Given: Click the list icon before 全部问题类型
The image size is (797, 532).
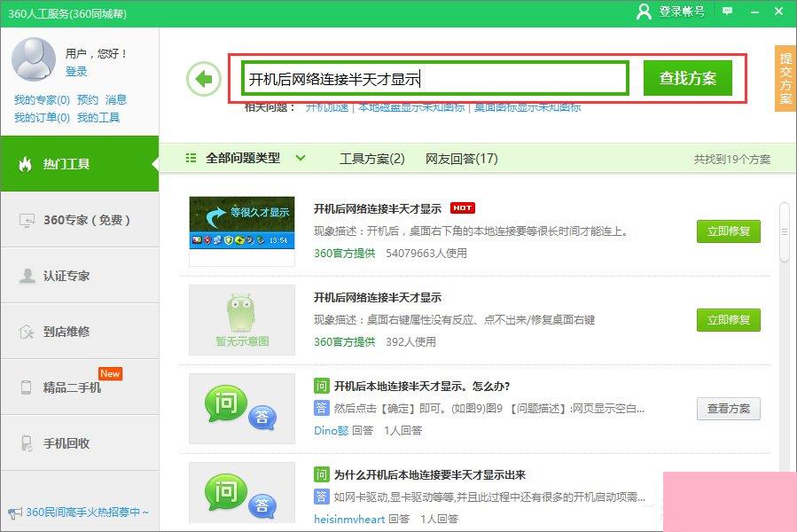Looking at the screenshot, I should [x=191, y=158].
